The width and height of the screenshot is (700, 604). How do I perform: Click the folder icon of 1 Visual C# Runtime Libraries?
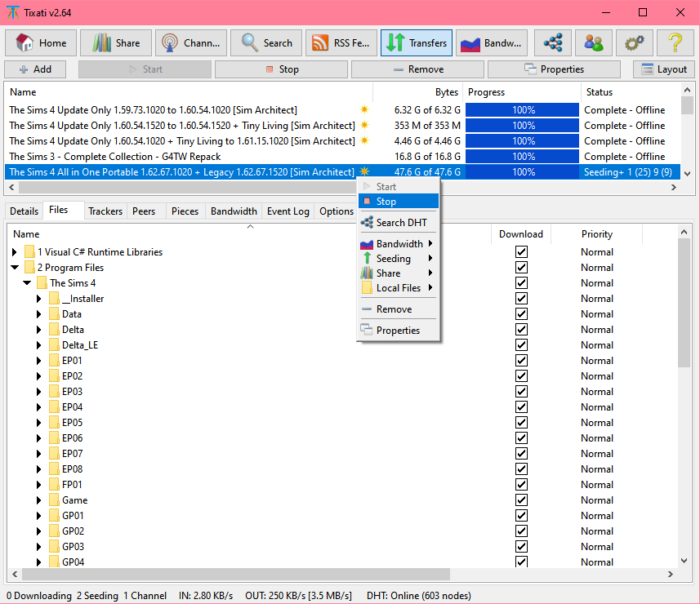[29, 251]
